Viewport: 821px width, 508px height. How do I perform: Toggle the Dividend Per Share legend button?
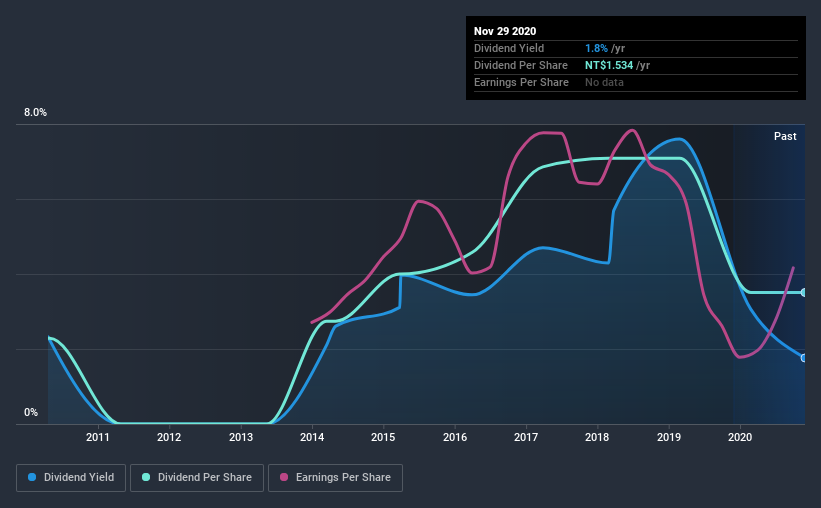pyautogui.click(x=197, y=478)
